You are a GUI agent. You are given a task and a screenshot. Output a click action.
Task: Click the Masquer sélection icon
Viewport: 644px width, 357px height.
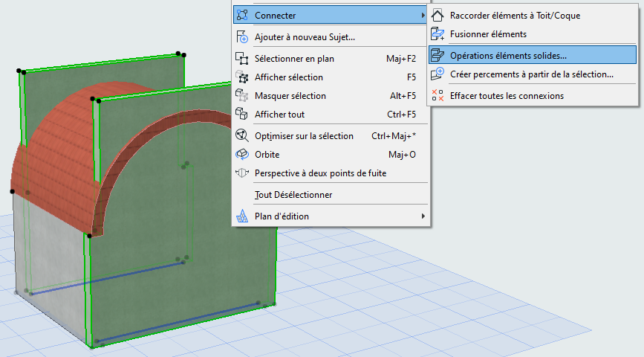coord(241,95)
